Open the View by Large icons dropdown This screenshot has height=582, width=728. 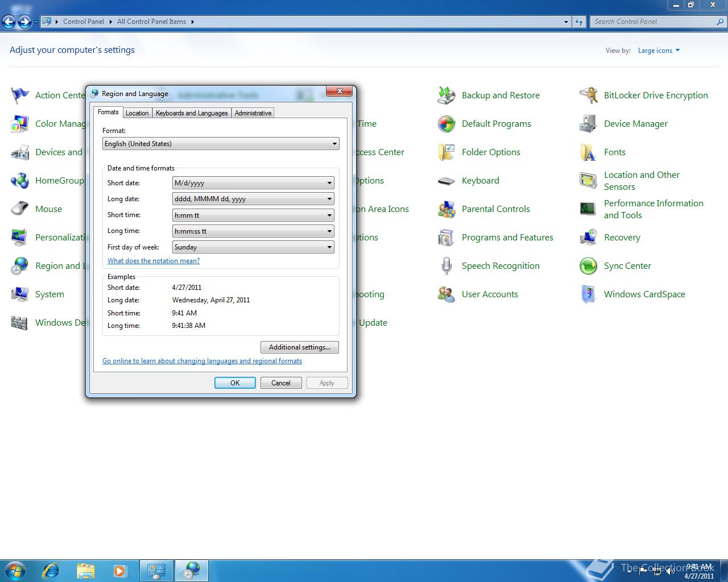click(x=659, y=51)
